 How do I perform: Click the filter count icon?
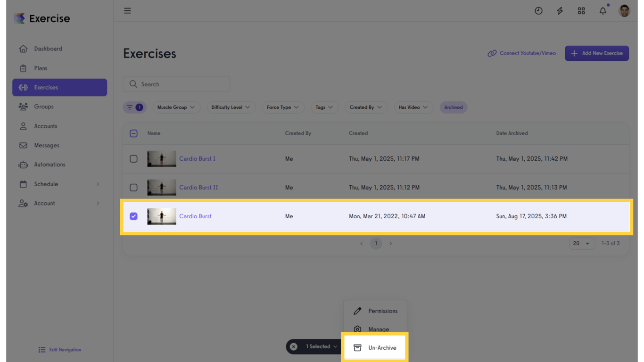[x=134, y=107]
